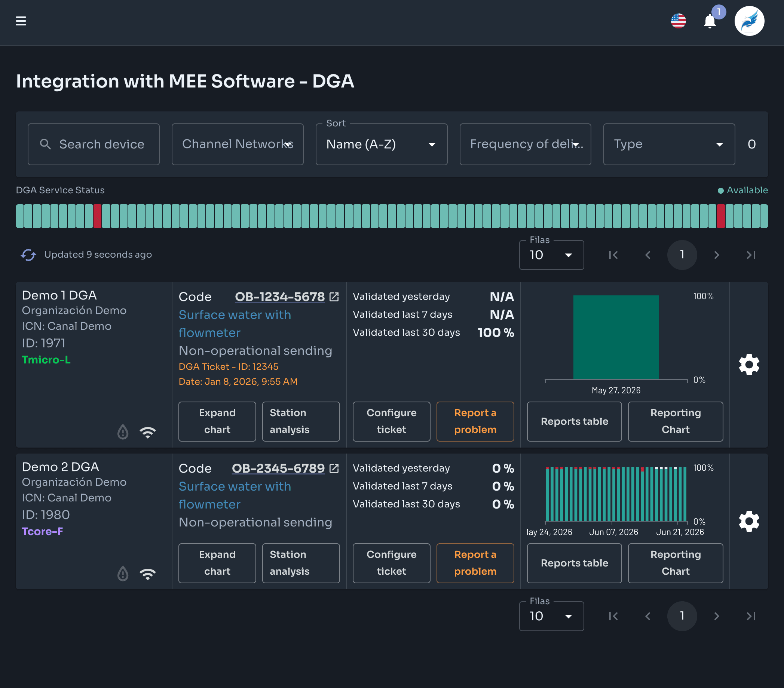This screenshot has width=784, height=688.
Task: Click the Demo 2 daily bars chart
Action: (616, 494)
